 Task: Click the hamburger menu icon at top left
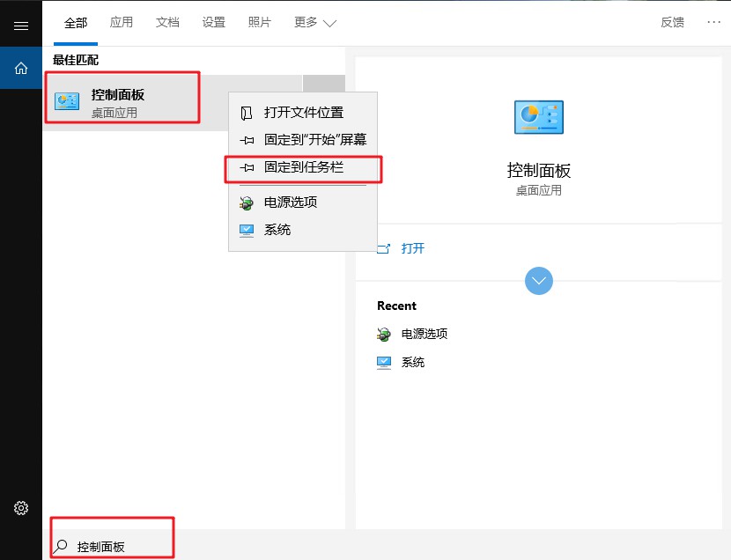coord(21,24)
